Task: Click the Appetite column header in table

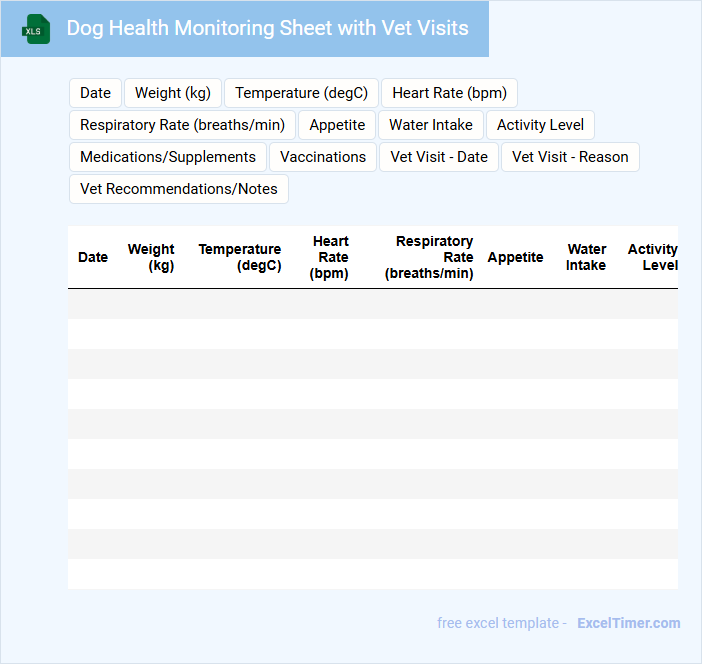Action: pos(515,257)
